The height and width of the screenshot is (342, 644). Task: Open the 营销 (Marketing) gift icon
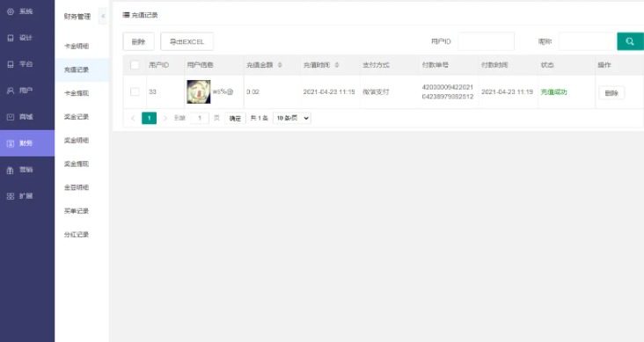click(x=11, y=170)
